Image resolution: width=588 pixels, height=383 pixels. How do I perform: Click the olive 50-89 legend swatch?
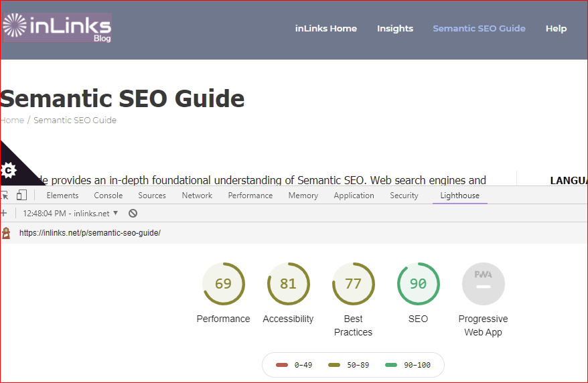tap(334, 365)
